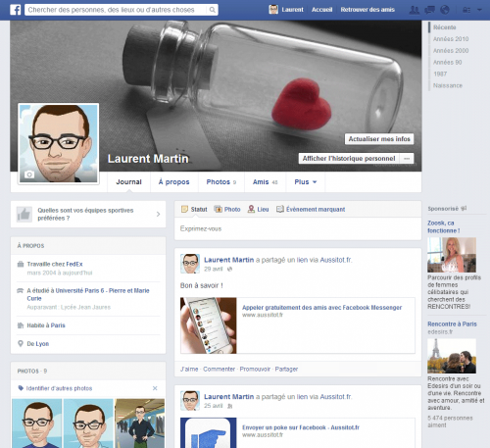Click the friends privacy icon on 25 avril post
This screenshot has width=490, height=448.
230,406
